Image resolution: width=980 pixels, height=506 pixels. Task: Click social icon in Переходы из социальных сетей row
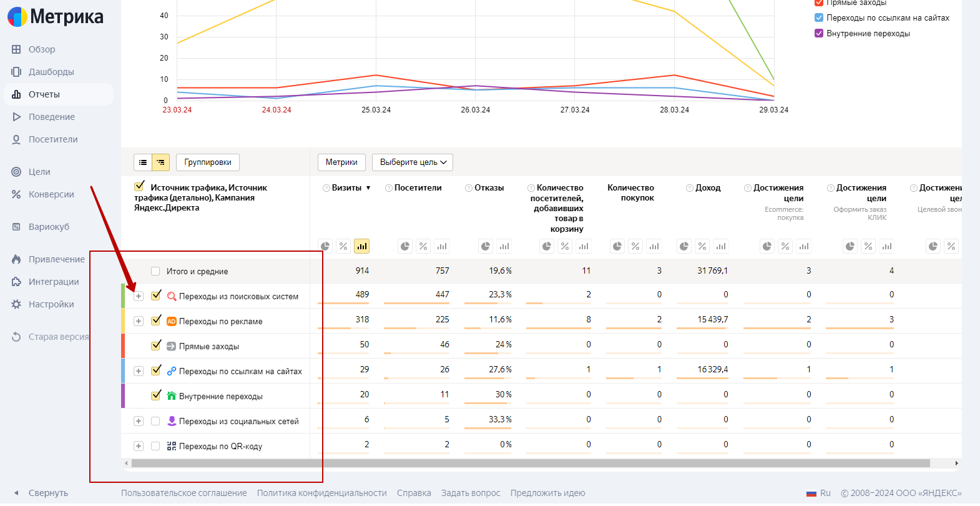172,421
